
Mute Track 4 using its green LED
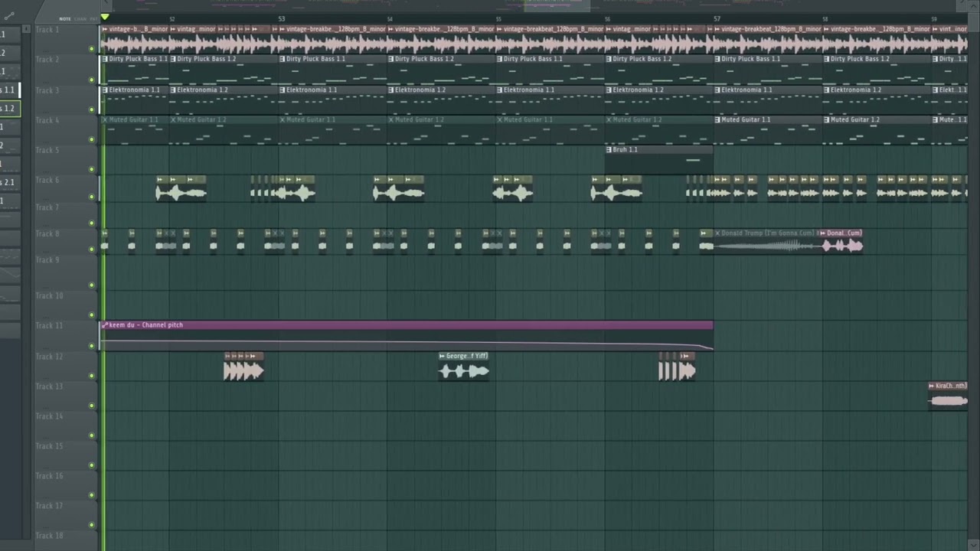92,139
